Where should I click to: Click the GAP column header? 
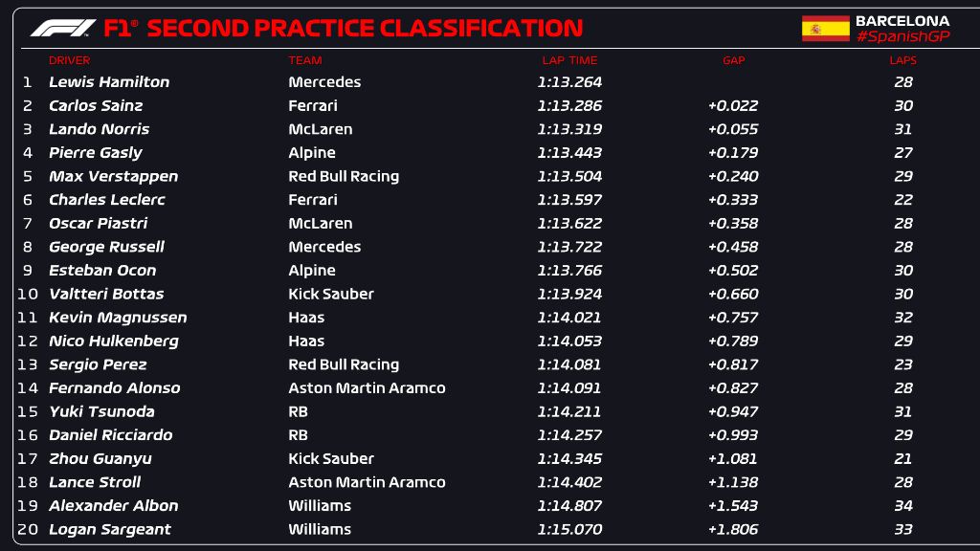point(734,60)
